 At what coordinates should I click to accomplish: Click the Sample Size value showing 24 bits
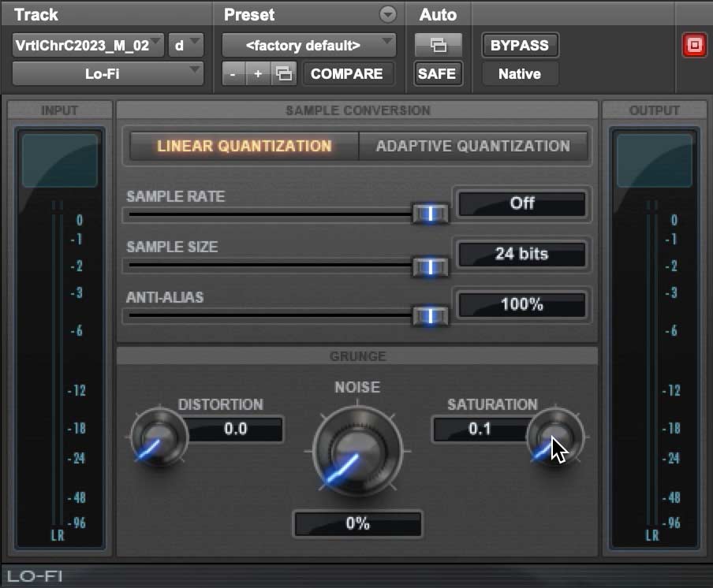[x=521, y=254]
